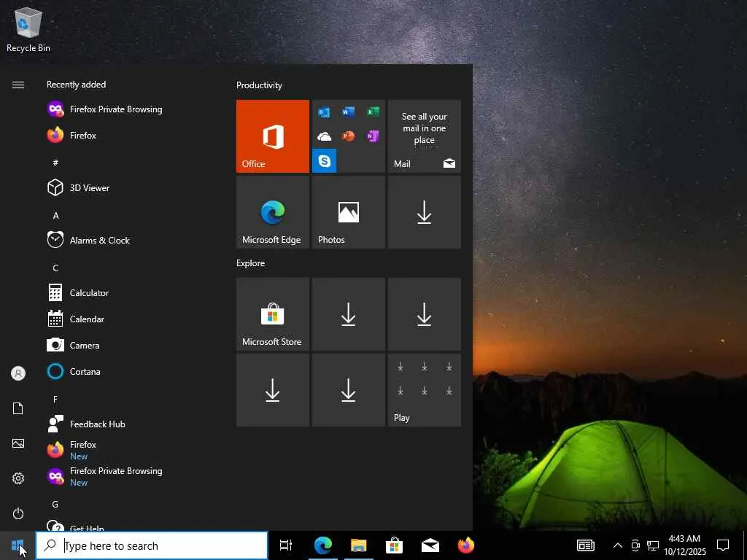Open the Mail tile

coord(424,136)
